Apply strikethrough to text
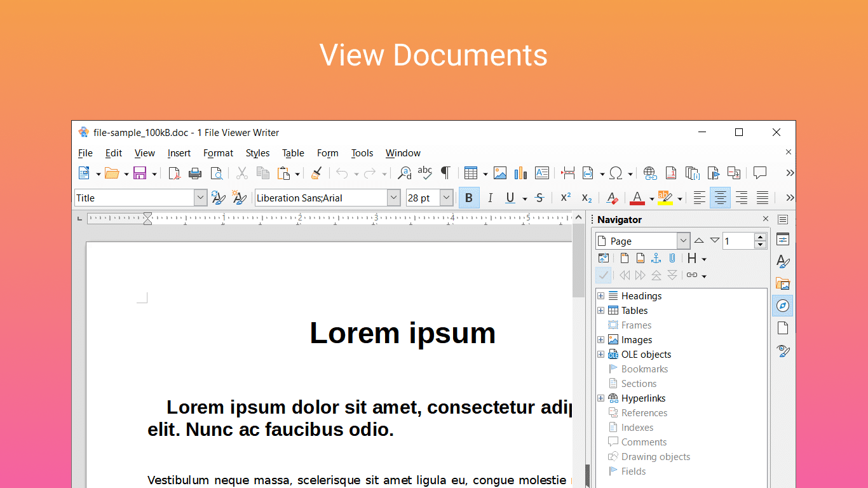 (x=539, y=198)
